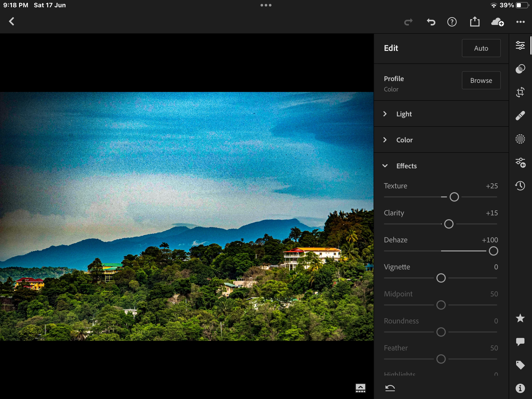This screenshot has width=532, height=399.
Task: Select the Healing brush tool
Action: (x=520, y=116)
